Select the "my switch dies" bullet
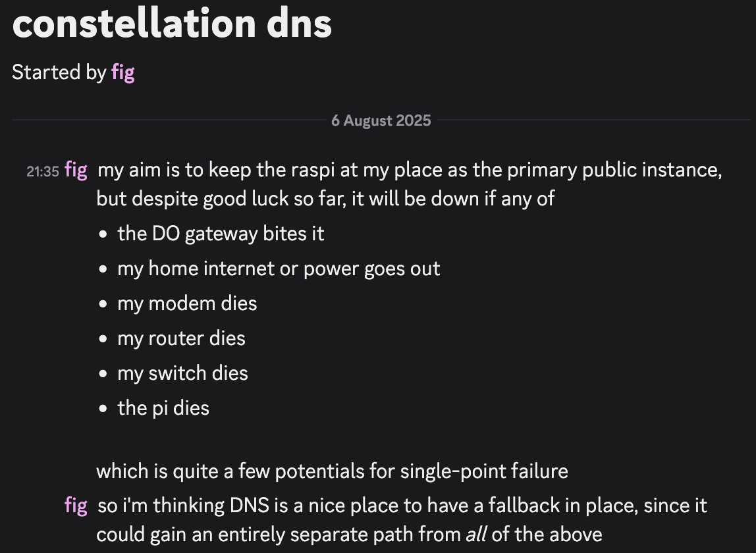The height and width of the screenshot is (553, 756). coord(182,373)
